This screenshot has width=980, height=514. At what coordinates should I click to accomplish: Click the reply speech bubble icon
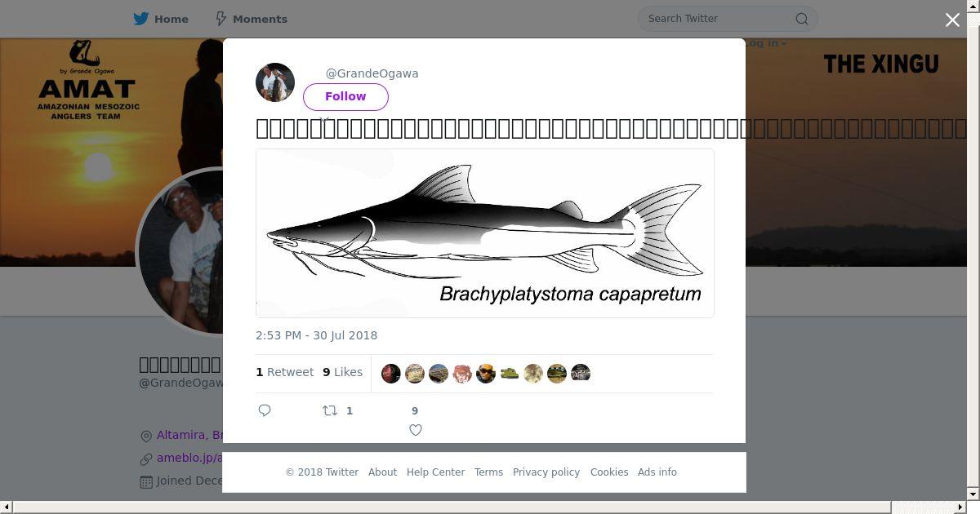(265, 410)
